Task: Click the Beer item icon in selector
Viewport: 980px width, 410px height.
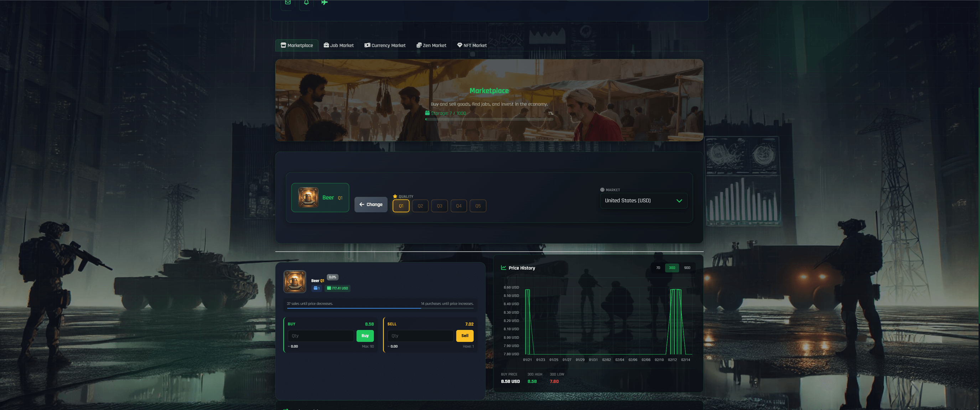Action: pos(308,197)
